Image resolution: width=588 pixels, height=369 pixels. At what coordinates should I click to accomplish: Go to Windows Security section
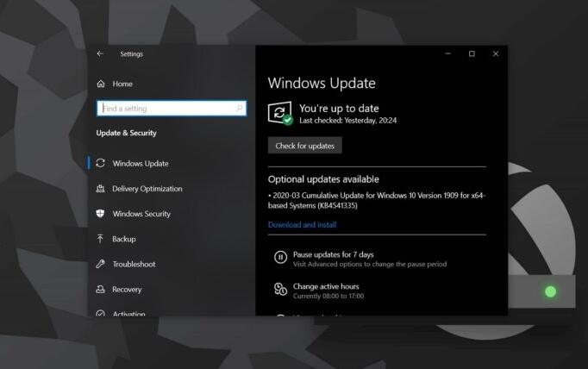click(x=141, y=214)
